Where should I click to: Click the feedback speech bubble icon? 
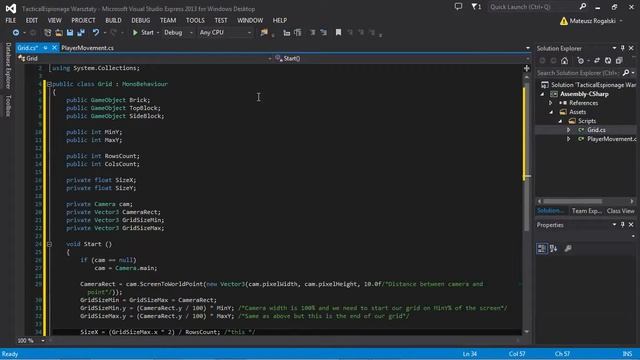pyautogui.click(x=458, y=7)
